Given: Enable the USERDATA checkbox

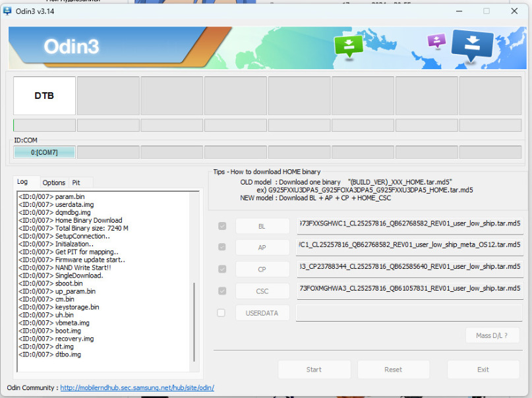Looking at the screenshot, I should [x=222, y=312].
